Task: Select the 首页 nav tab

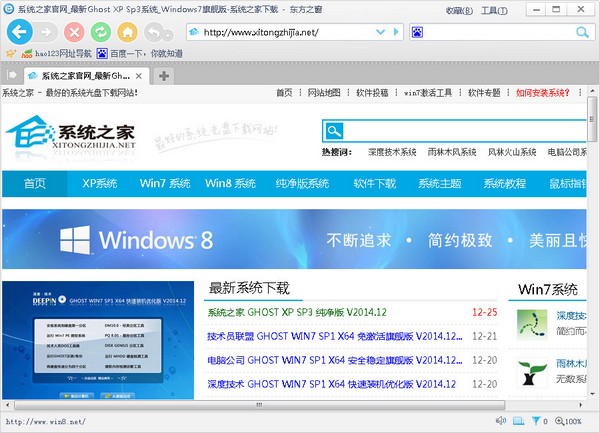Action: (35, 184)
